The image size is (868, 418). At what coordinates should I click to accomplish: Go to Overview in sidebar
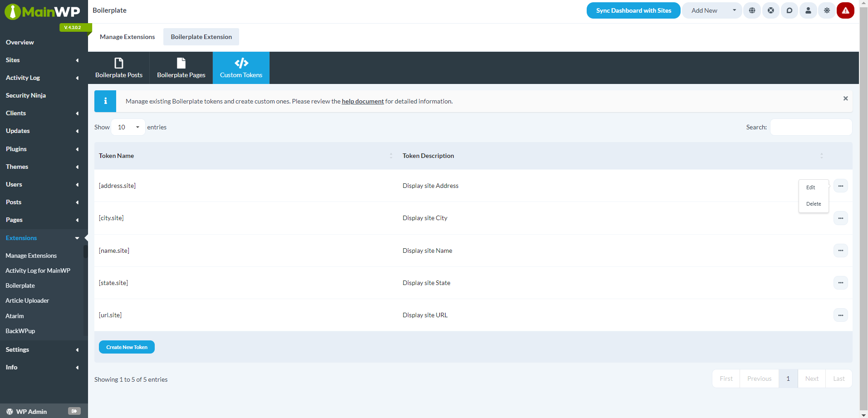(20, 42)
